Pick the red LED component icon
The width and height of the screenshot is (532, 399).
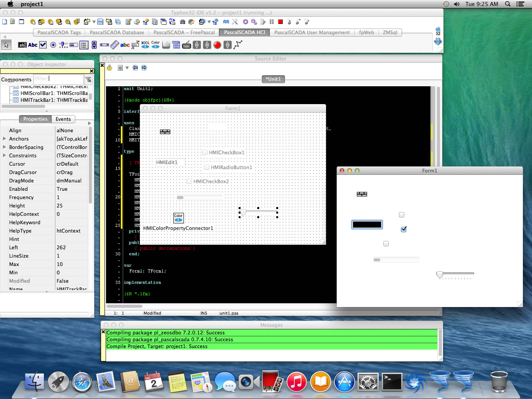click(217, 45)
